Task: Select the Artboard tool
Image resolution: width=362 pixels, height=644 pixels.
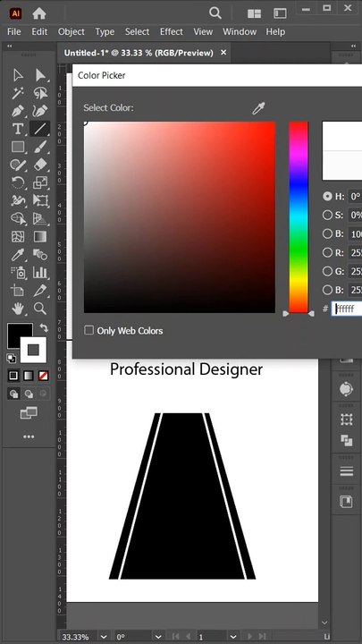Action: (18, 291)
